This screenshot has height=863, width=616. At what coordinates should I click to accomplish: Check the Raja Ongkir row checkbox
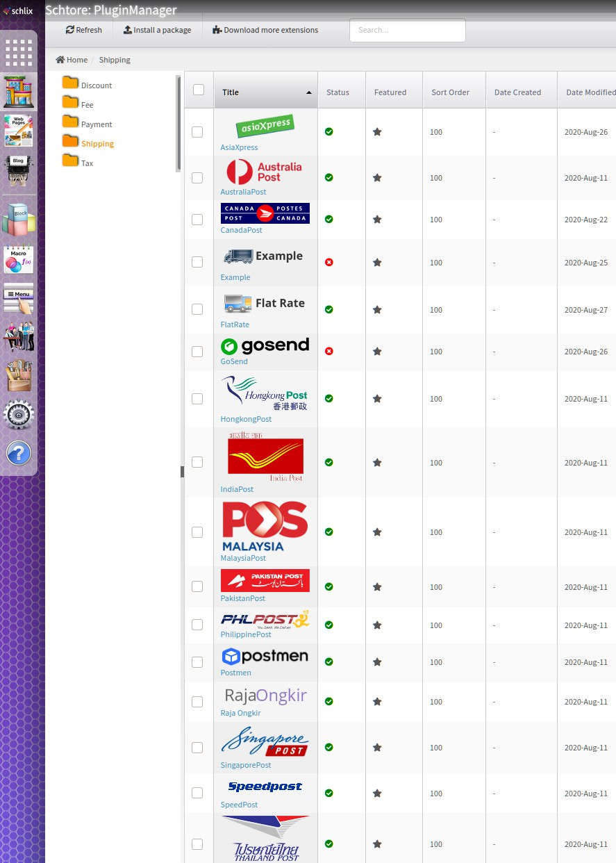point(197,702)
